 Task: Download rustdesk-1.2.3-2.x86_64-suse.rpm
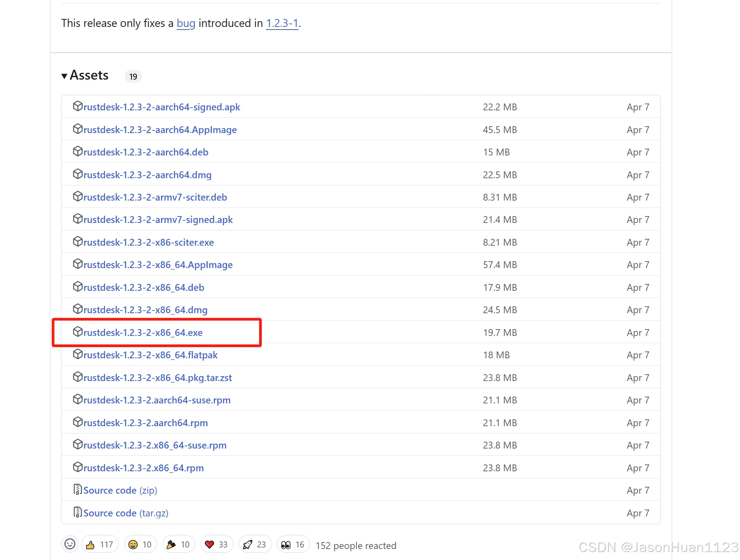155,445
